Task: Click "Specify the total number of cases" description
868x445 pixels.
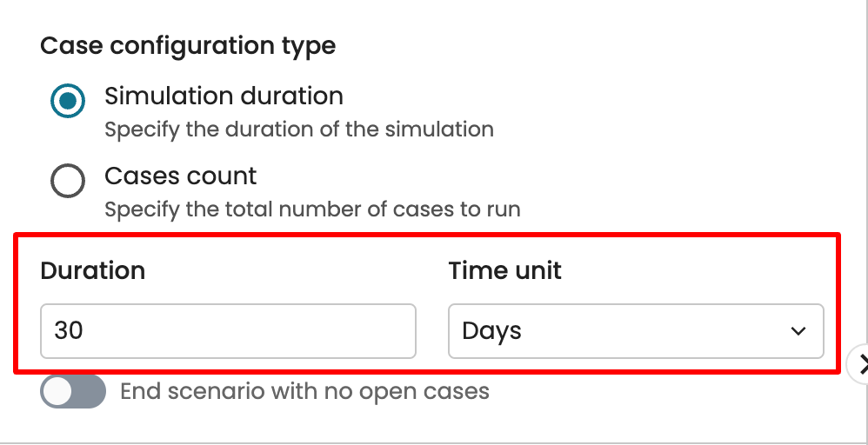Action: 311,209
